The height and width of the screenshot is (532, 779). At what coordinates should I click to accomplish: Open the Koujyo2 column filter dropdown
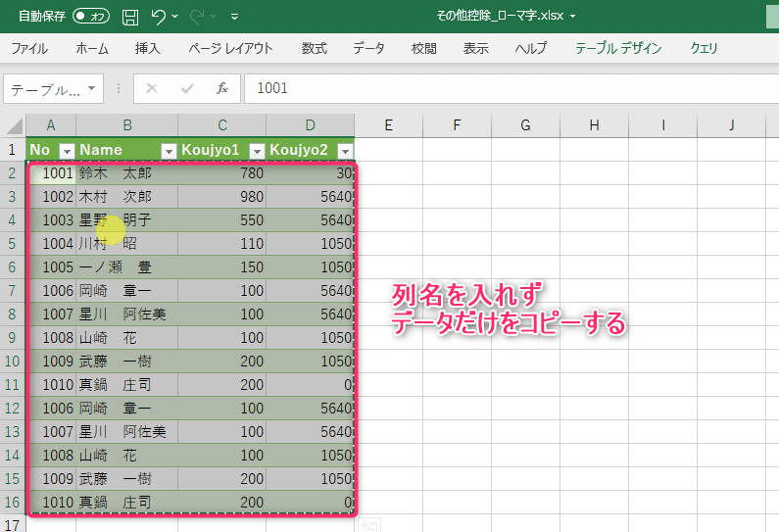tap(345, 151)
